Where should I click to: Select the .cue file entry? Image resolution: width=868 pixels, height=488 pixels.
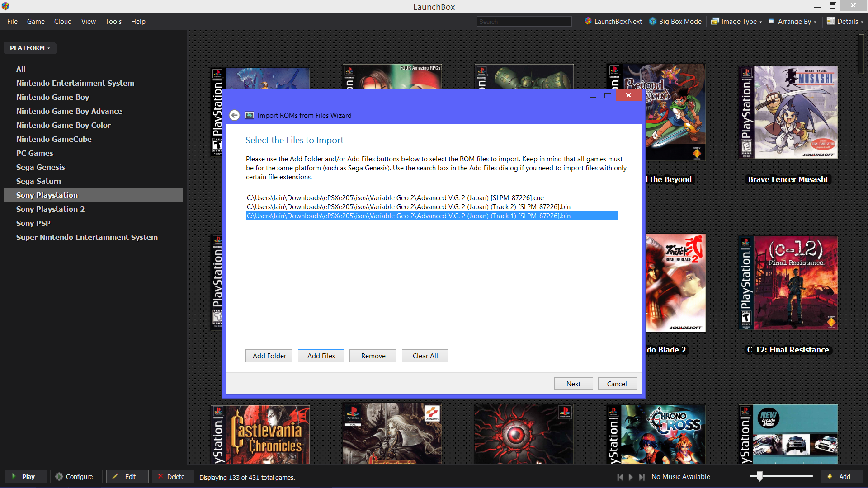point(432,198)
